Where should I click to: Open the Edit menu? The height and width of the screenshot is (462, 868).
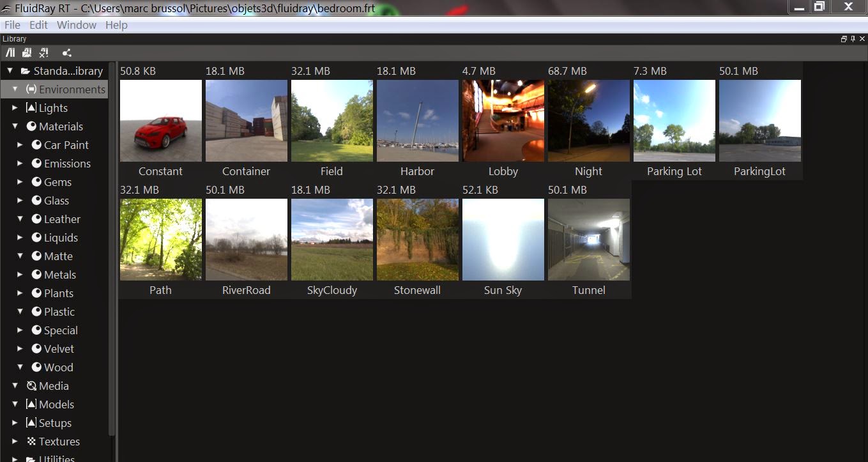click(38, 25)
